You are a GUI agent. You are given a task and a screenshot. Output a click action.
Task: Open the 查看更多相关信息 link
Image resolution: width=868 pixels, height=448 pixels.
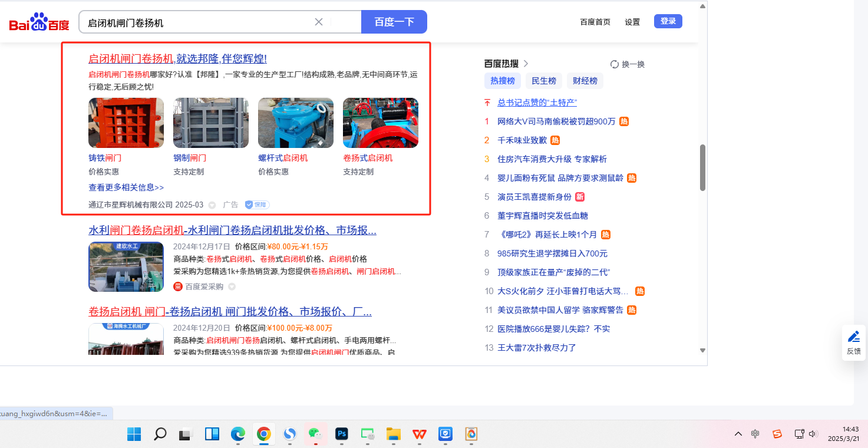pyautogui.click(x=126, y=187)
